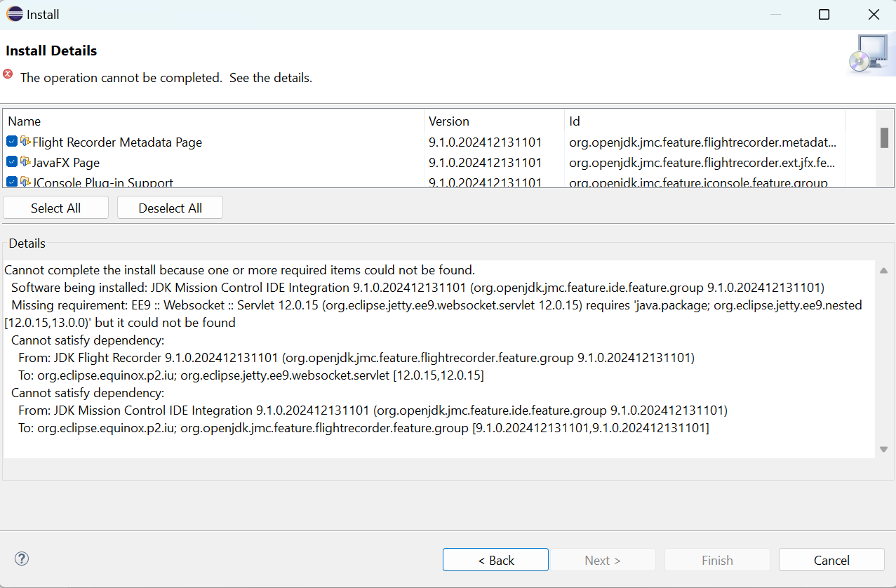Click the JavaFX Page feature icon
Image resolution: width=896 pixels, height=588 pixels.
click(x=25, y=162)
